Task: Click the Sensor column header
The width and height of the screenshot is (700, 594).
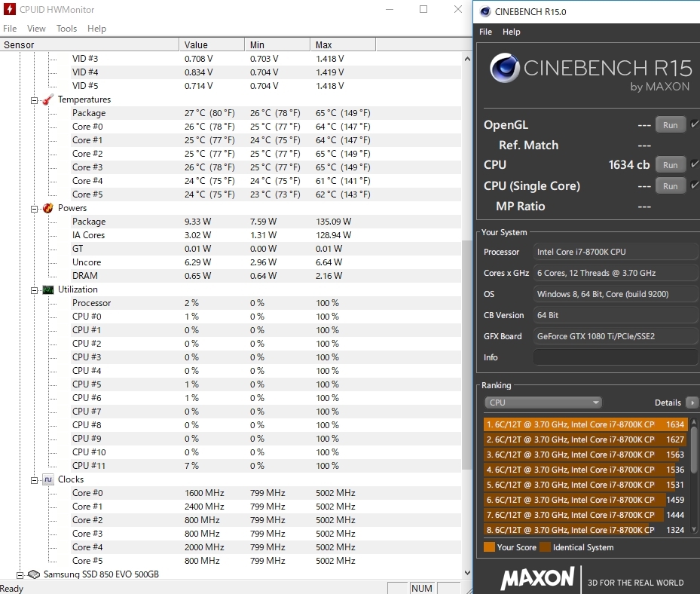Action: click(89, 44)
